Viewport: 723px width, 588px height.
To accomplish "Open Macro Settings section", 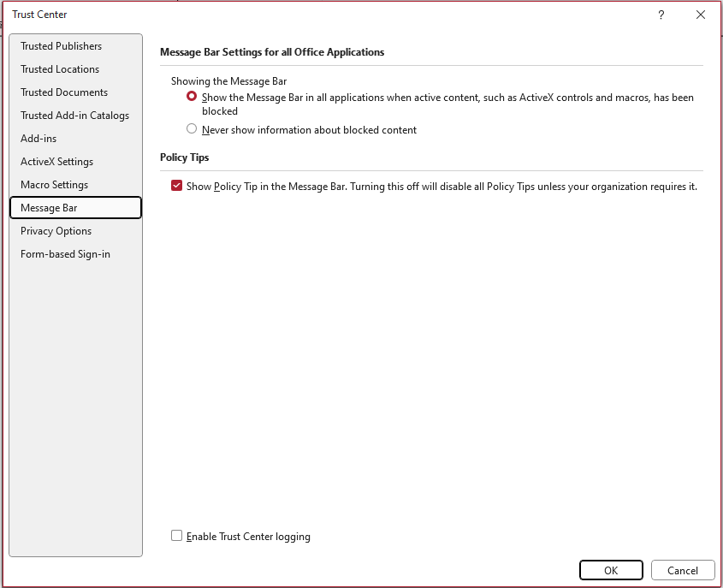I will point(75,185).
